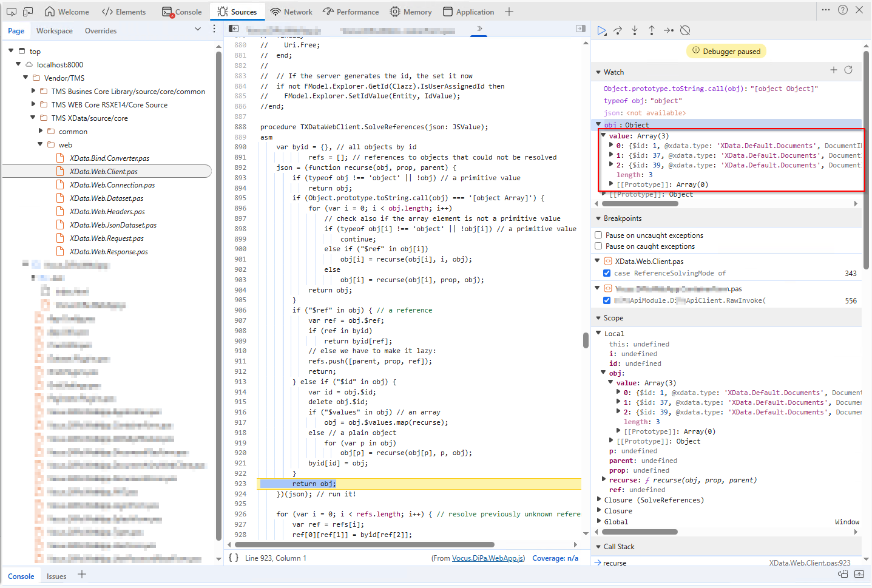Uncheck the ReferenceSolvingMode breakpoint at line 343
Screen dimensions: 872x588
point(607,273)
